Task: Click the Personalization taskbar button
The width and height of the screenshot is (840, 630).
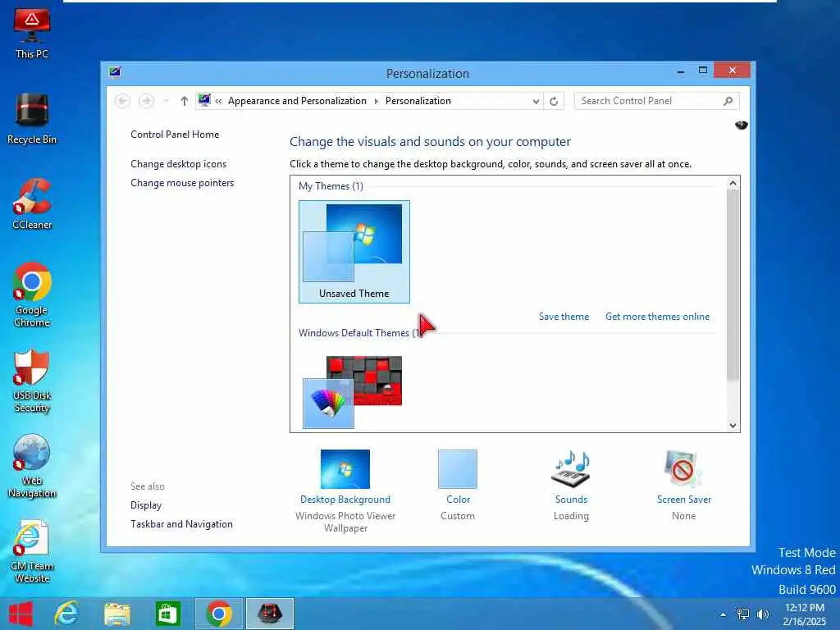Action: point(269,614)
